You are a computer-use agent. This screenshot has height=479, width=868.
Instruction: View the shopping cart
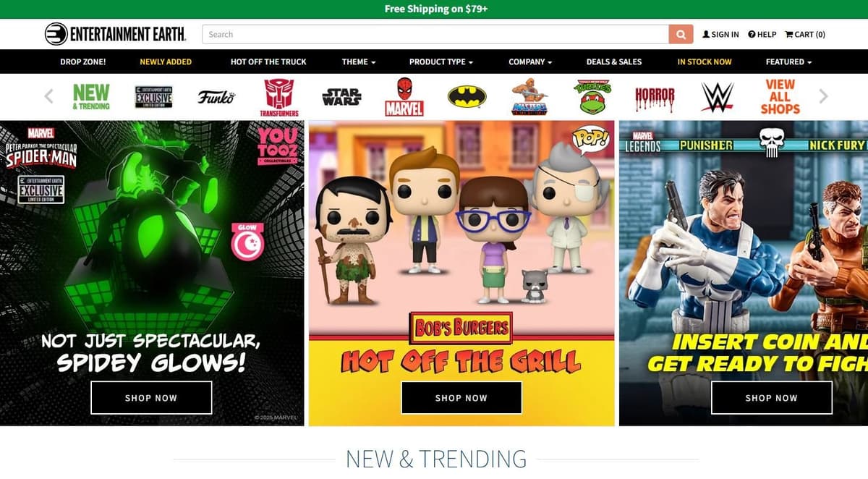coord(804,34)
